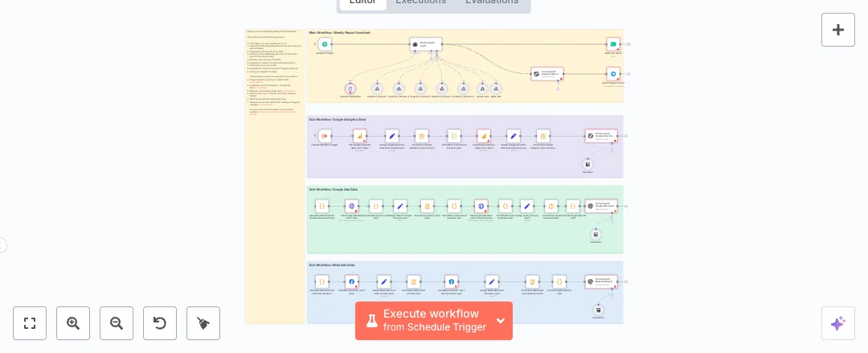
Task: Select the Execute Workflow Trigger node
Action: pyautogui.click(x=325, y=136)
